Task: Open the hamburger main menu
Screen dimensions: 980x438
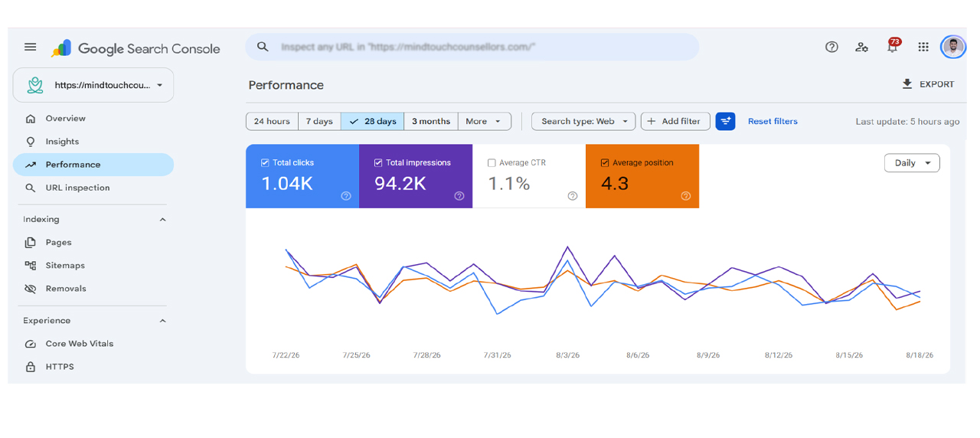Action: click(x=31, y=47)
